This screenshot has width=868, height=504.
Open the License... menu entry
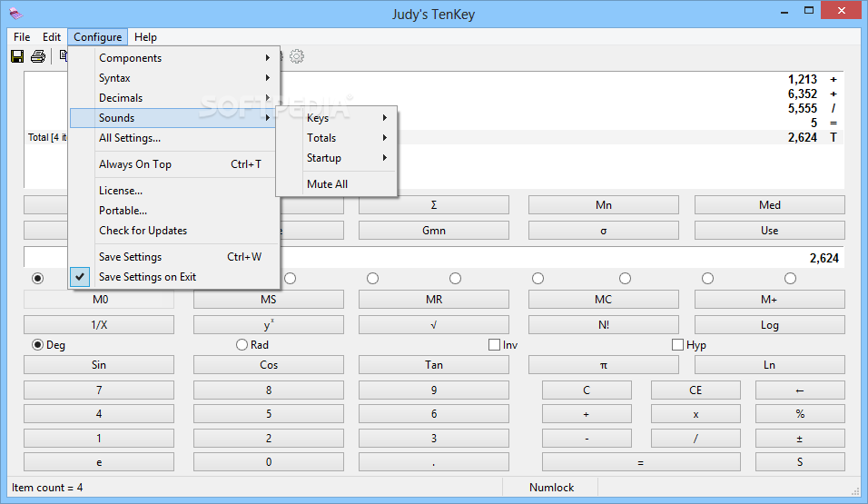pos(174,191)
